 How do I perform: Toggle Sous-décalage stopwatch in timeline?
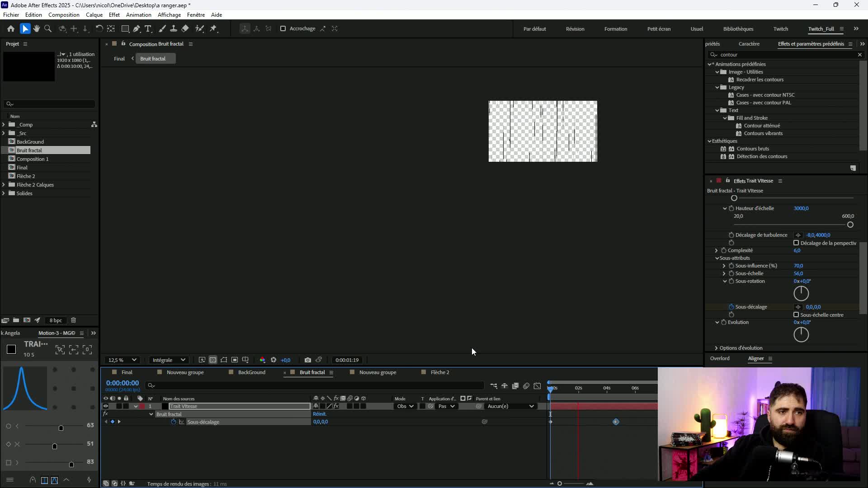point(174,422)
